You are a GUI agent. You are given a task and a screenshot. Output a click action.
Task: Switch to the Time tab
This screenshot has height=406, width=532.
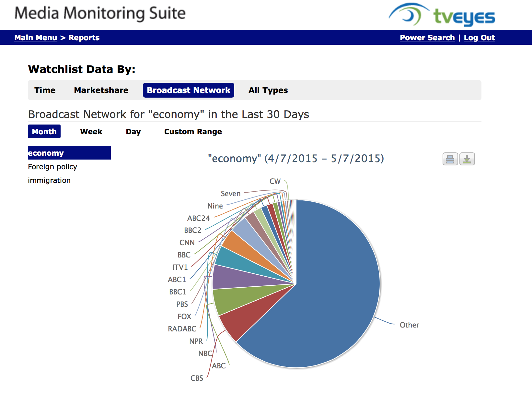click(x=45, y=90)
